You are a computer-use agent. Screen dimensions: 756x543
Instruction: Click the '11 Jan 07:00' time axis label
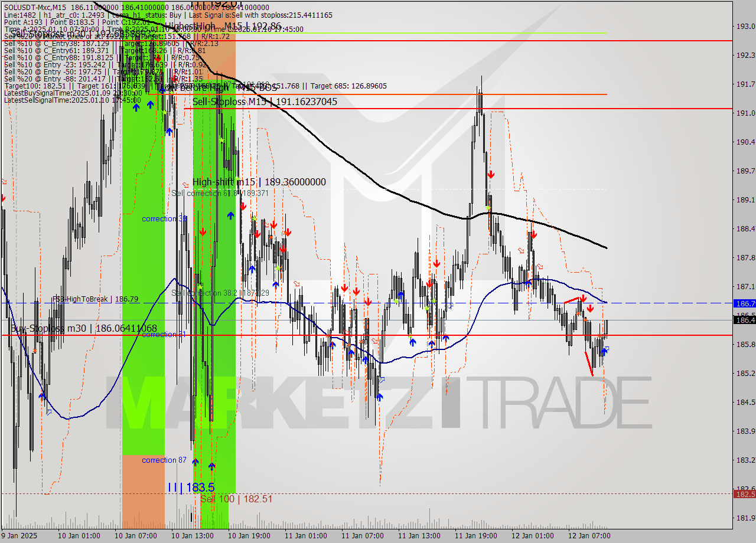click(363, 536)
